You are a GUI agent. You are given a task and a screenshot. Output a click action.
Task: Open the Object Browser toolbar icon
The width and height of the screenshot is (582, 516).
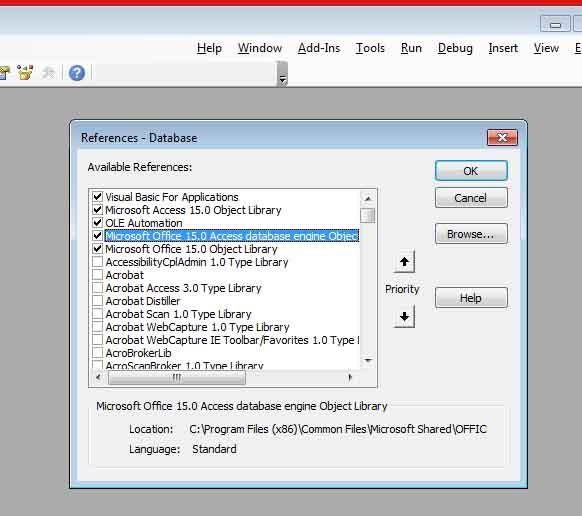click(x=25, y=73)
